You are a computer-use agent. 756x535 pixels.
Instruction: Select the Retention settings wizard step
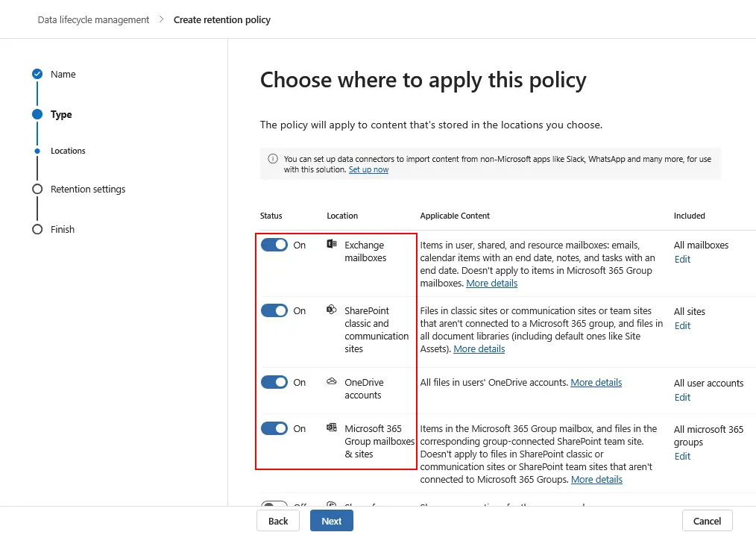coord(37,189)
